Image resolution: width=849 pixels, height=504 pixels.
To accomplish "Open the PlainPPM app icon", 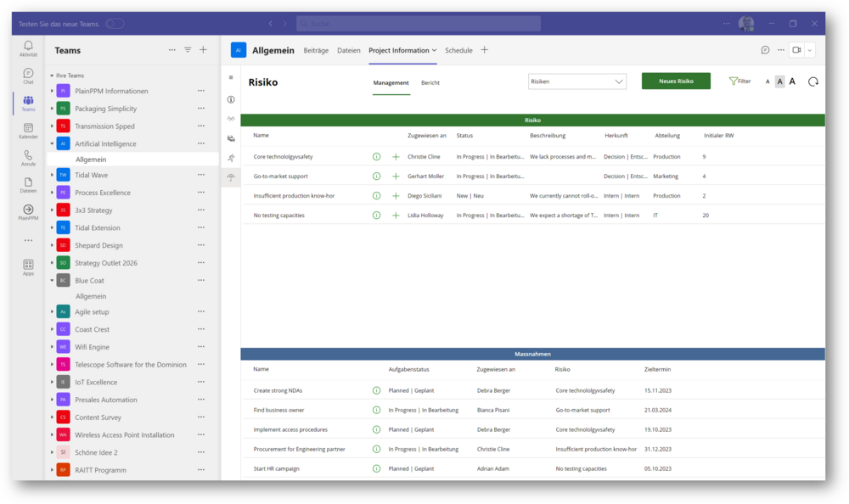I will 28,210.
